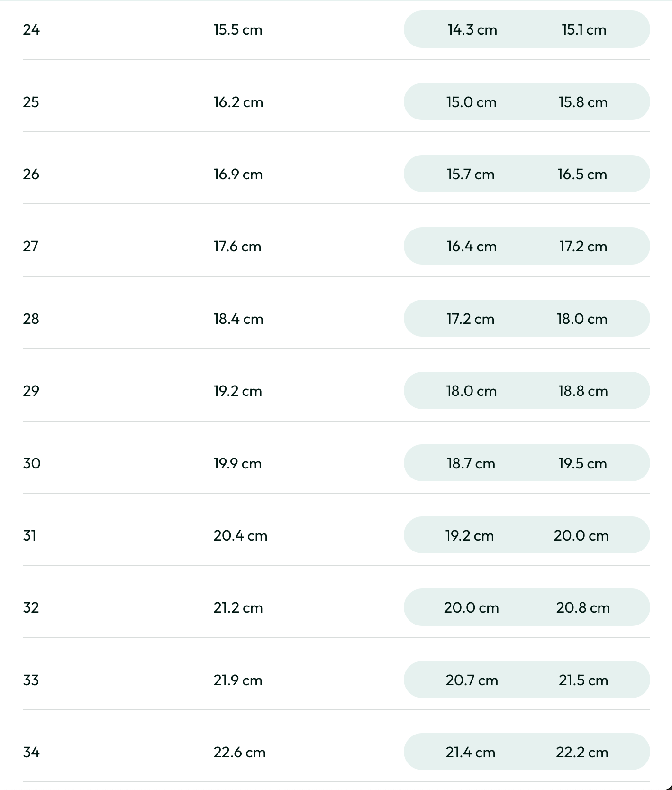Screen dimensions: 672x790
Task: Click size 32 in the size column
Action: [31, 608]
